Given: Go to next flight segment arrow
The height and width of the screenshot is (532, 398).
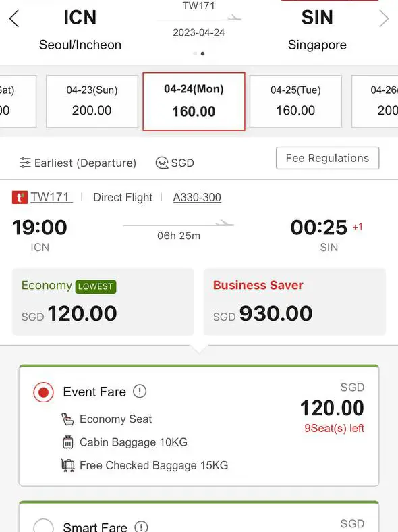Looking at the screenshot, I should (383, 18).
